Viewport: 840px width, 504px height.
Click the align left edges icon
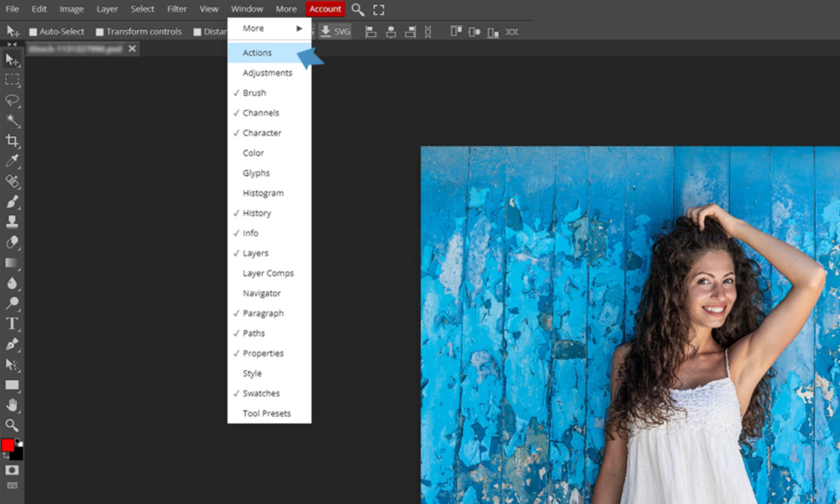click(x=370, y=31)
